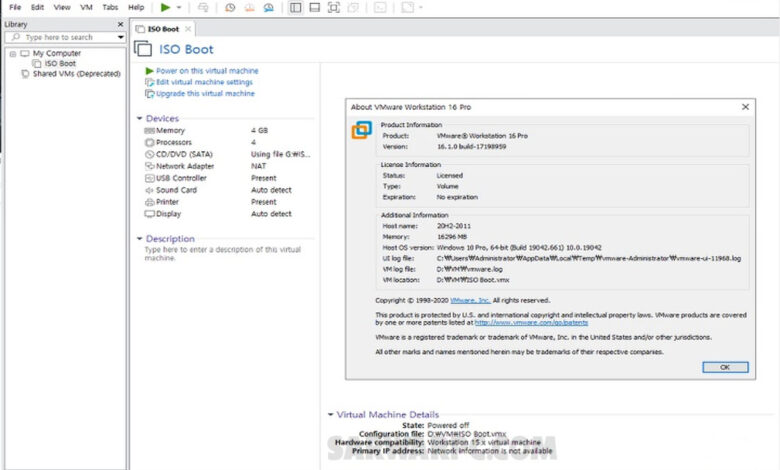Click the stretch guest display toolbar icon

407,7
